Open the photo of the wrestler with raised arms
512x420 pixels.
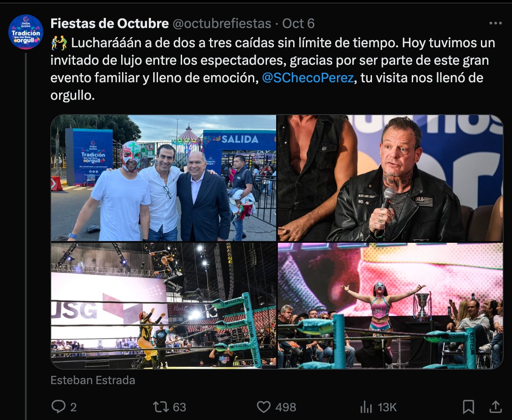point(390,306)
